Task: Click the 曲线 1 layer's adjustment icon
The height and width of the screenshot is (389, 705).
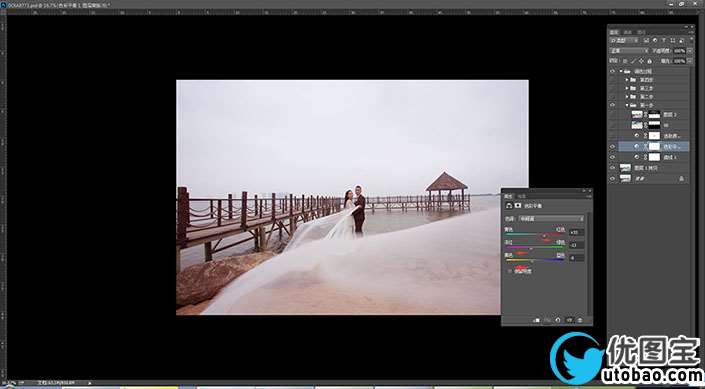Action: (x=637, y=157)
